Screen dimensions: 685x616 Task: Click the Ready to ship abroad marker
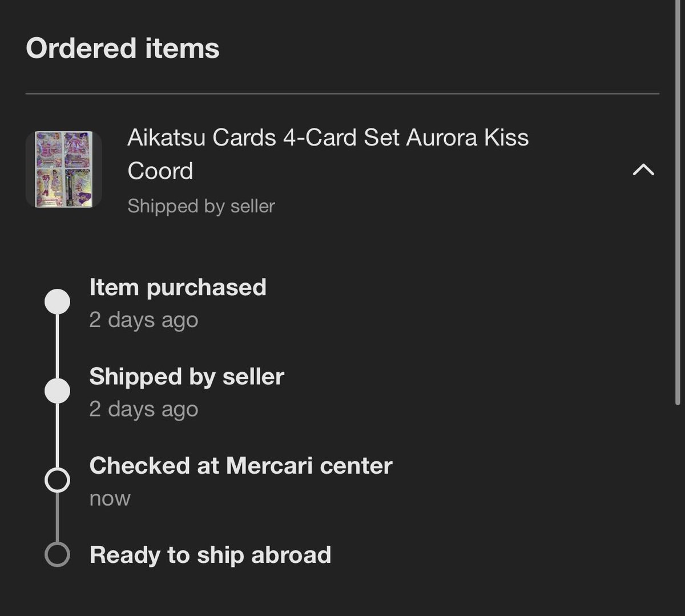[57, 554]
